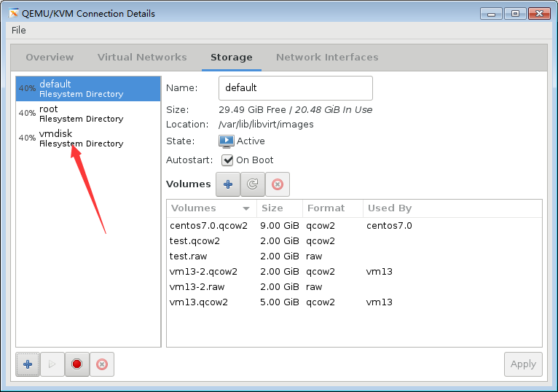Select the test.qcow2 volume row
558x392 pixels.
[x=354, y=241]
